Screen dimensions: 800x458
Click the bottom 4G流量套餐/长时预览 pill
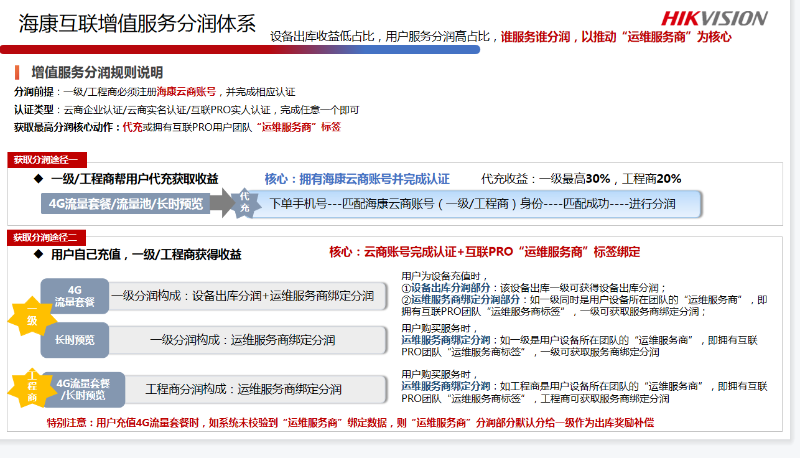pos(82,388)
